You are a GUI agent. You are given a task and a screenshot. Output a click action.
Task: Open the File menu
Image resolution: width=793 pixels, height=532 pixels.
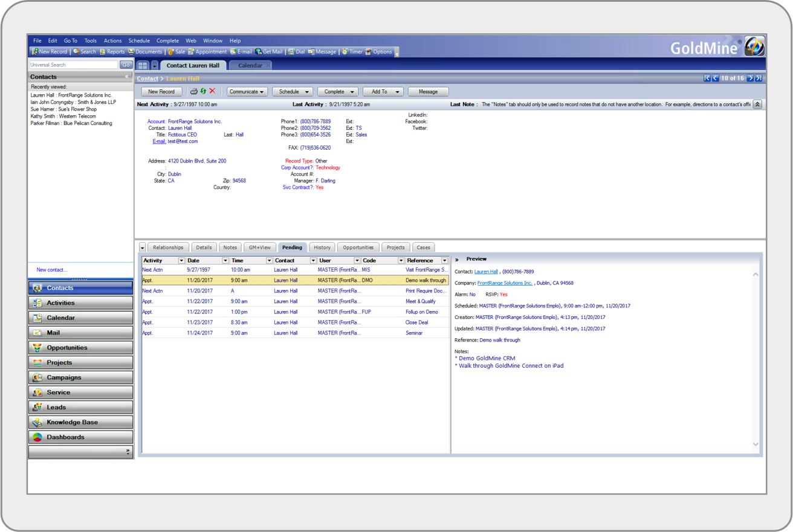pos(37,40)
